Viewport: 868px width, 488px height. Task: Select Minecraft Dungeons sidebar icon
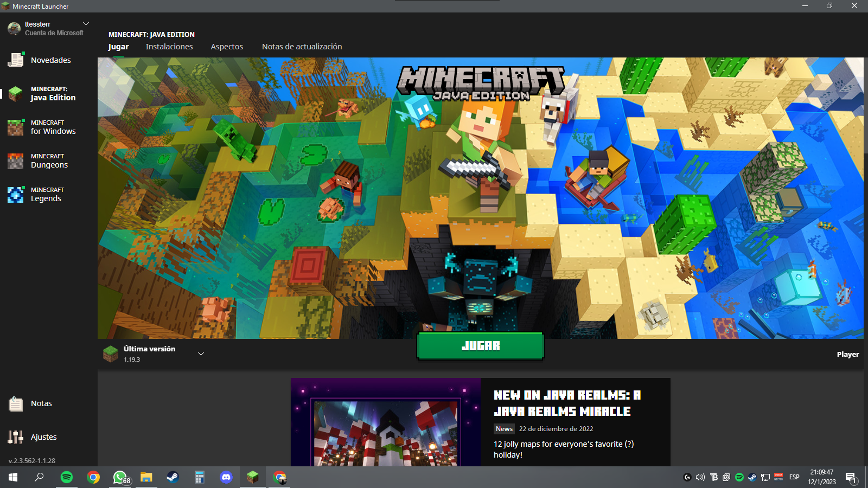point(16,160)
